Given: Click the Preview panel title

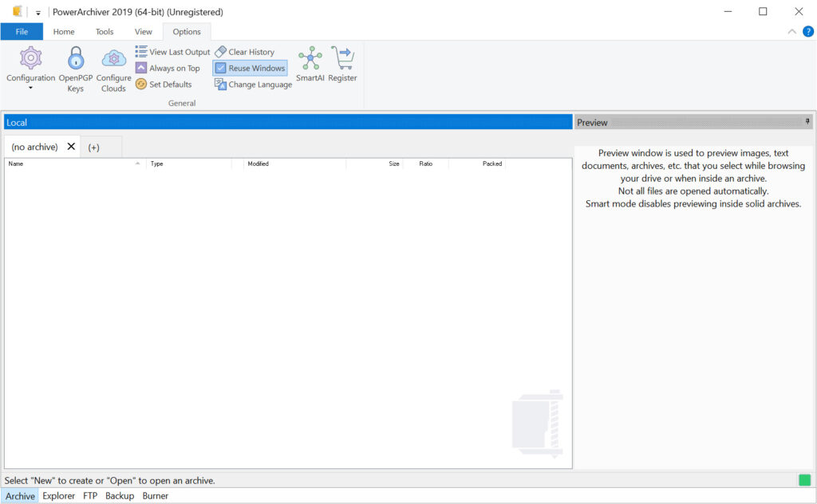Looking at the screenshot, I should (592, 123).
